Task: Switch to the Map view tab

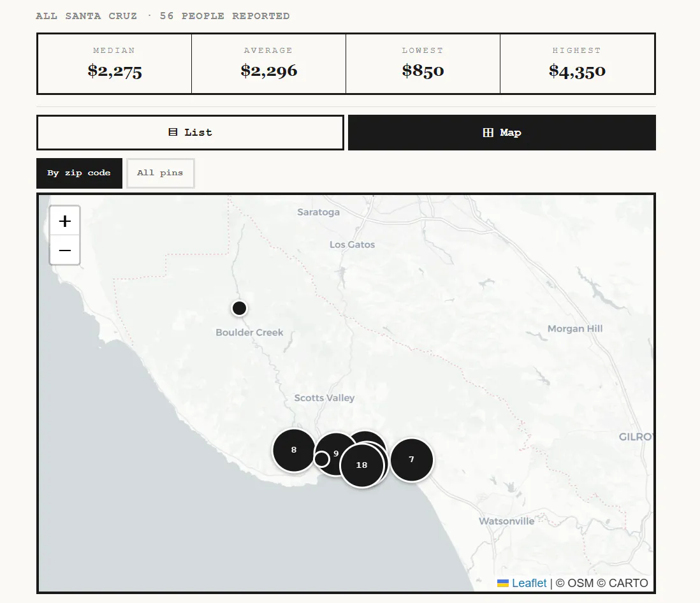Action: (x=502, y=133)
